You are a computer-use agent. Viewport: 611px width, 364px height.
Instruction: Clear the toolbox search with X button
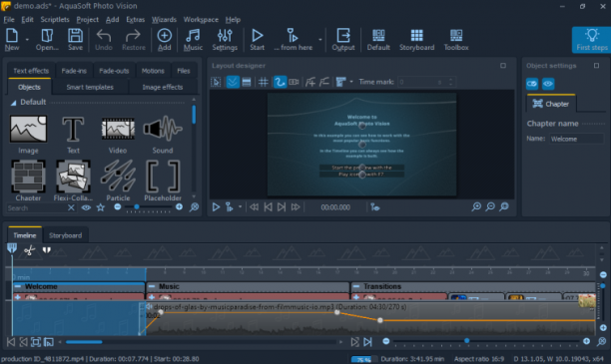click(71, 207)
